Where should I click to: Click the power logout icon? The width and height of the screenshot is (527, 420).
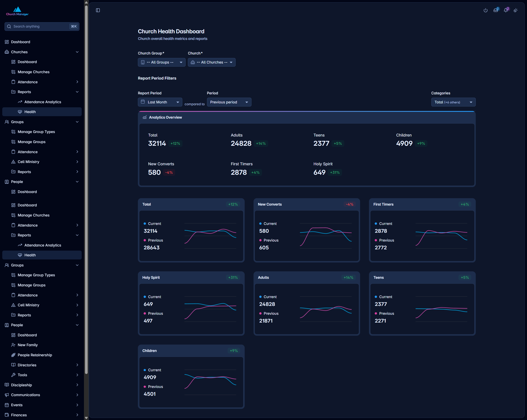485,10
